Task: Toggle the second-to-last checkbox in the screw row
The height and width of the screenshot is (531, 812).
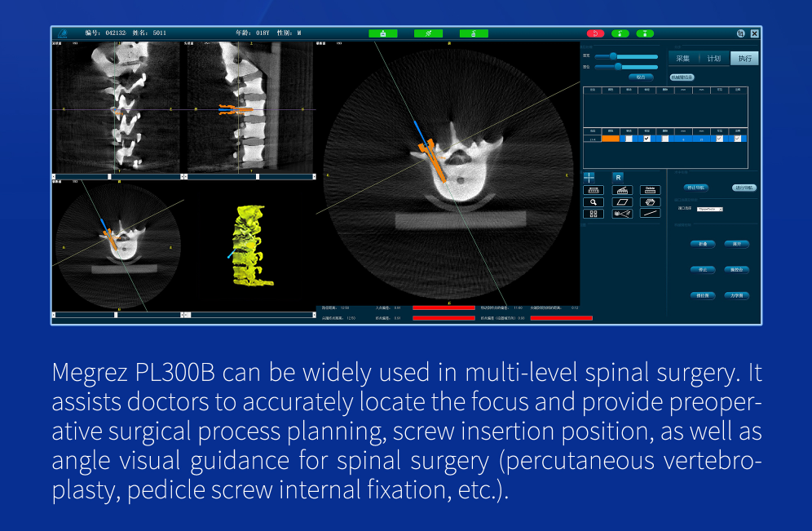Action: coord(719,139)
